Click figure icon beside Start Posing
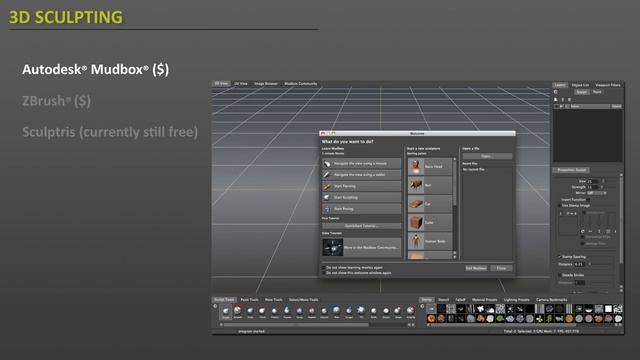The image size is (640, 360). 327,209
